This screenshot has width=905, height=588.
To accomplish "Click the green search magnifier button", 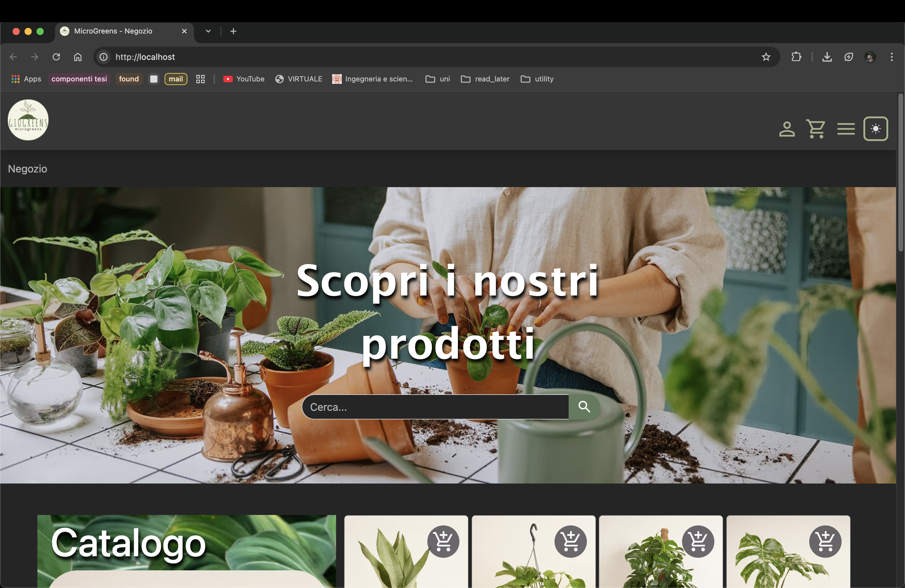I will [584, 407].
